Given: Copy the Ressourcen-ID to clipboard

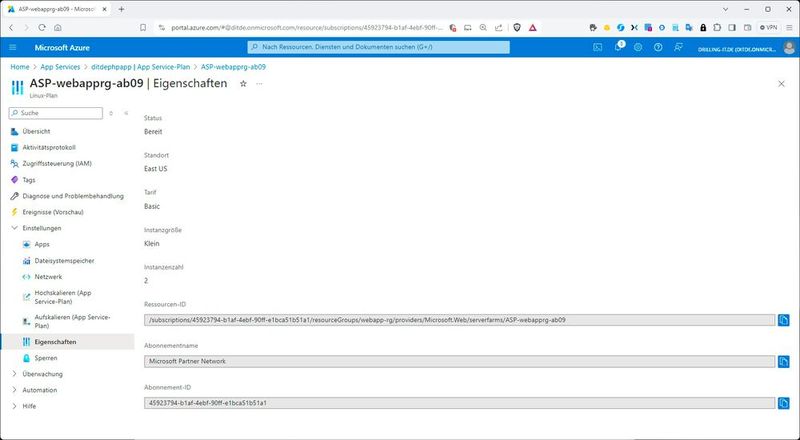Looking at the screenshot, I should pos(784,320).
